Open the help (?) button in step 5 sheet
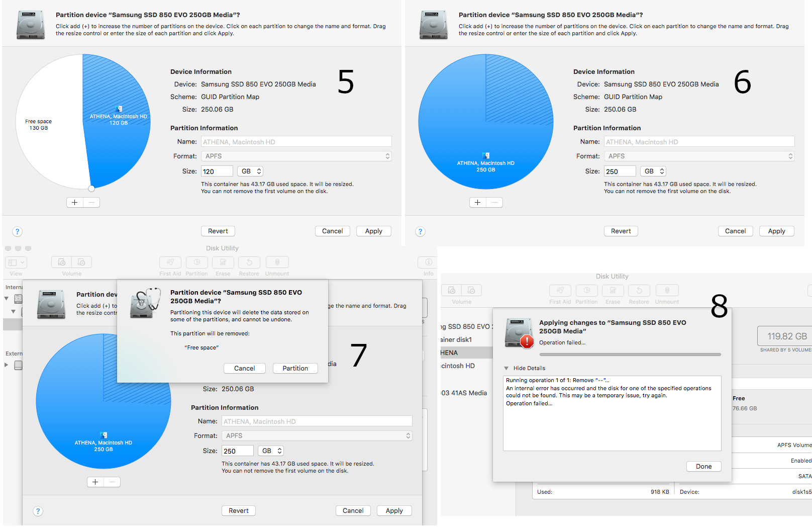Image resolution: width=812 pixels, height=530 pixels. [x=18, y=231]
